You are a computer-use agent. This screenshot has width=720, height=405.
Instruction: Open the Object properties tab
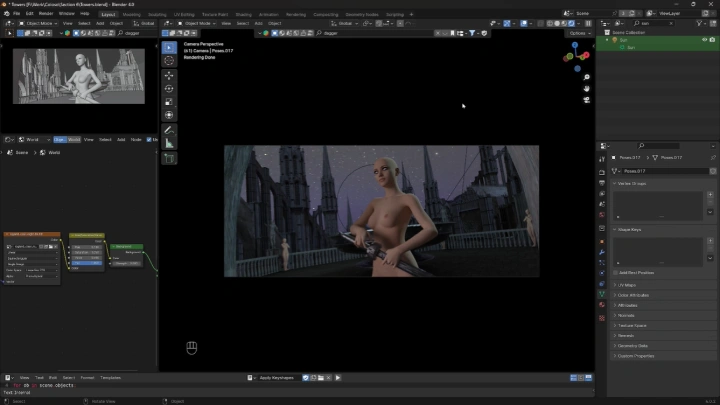click(602, 242)
